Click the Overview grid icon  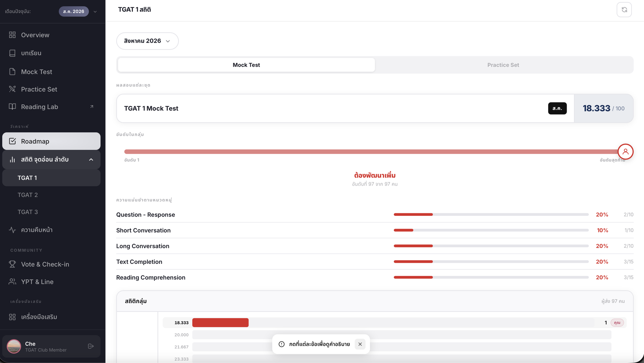12,35
